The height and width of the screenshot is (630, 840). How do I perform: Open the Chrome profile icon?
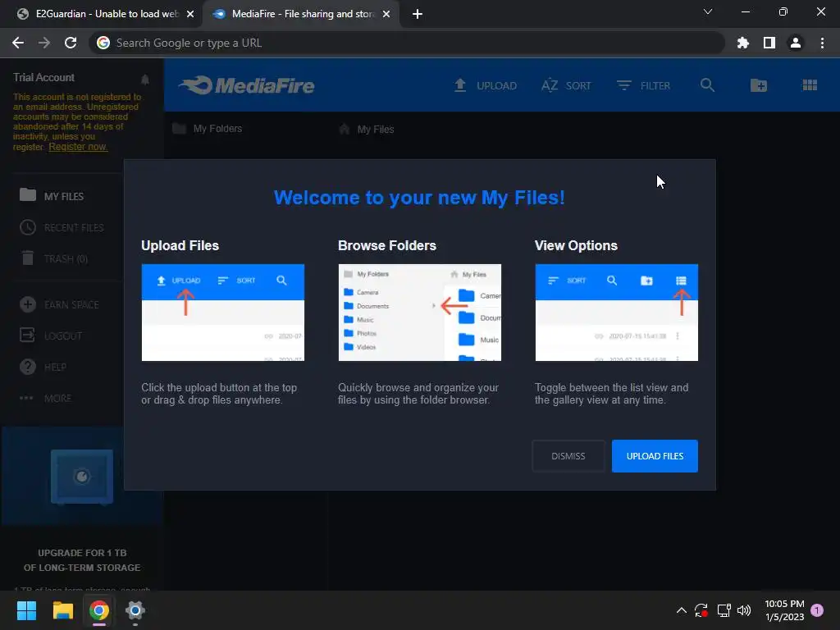tap(796, 43)
